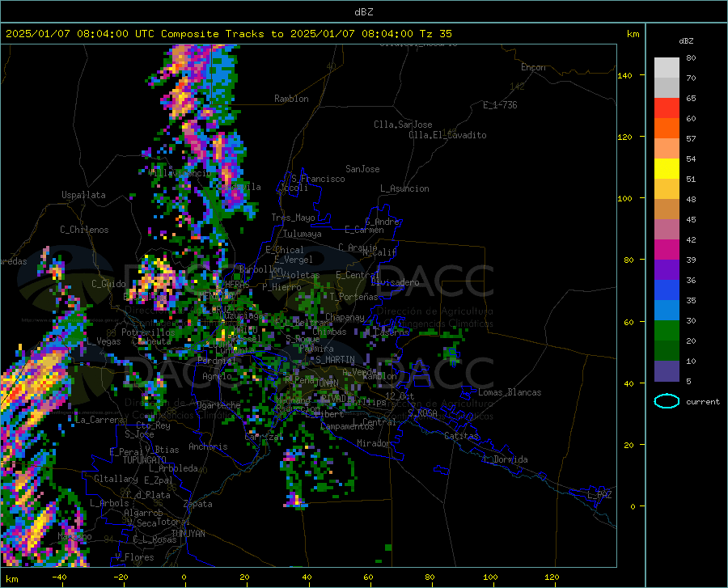Click the Gltallary place label
The image size is (728, 588).
pos(116,479)
